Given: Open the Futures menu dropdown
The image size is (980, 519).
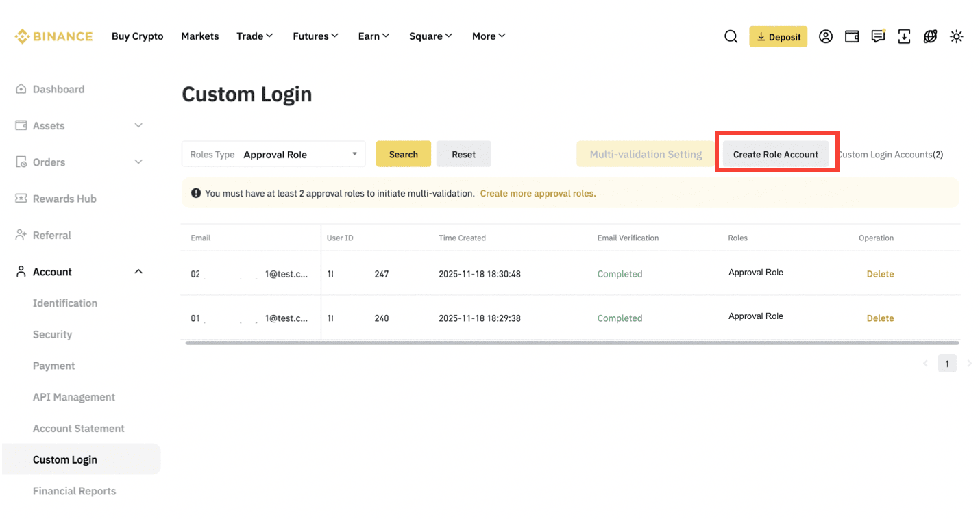Looking at the screenshot, I should coord(315,36).
